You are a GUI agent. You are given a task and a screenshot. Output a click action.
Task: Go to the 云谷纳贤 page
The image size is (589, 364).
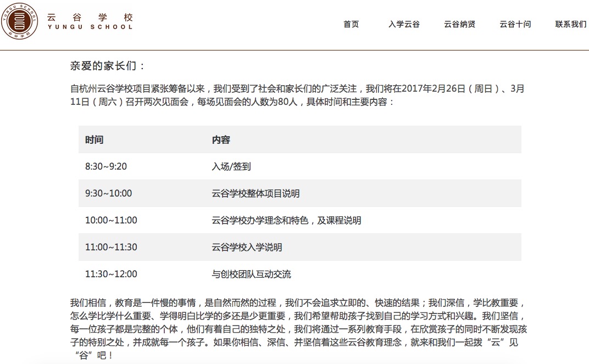click(459, 24)
